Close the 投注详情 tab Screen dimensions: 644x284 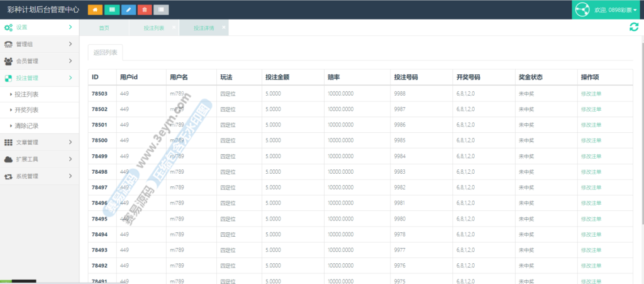224,27
